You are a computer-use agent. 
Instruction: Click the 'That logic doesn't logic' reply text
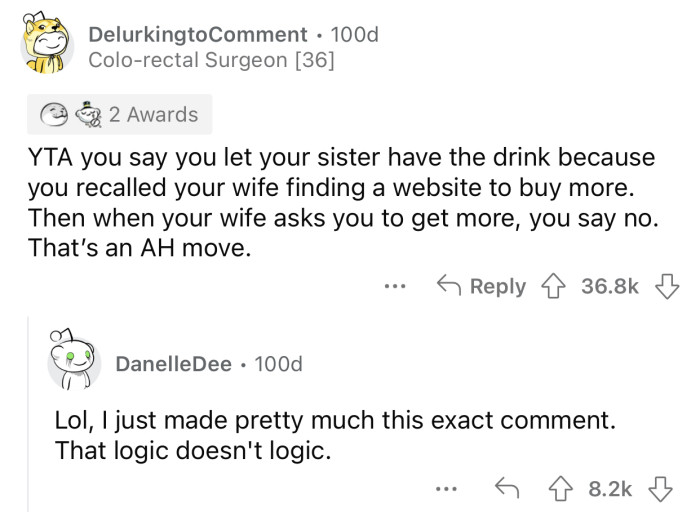tap(191, 449)
